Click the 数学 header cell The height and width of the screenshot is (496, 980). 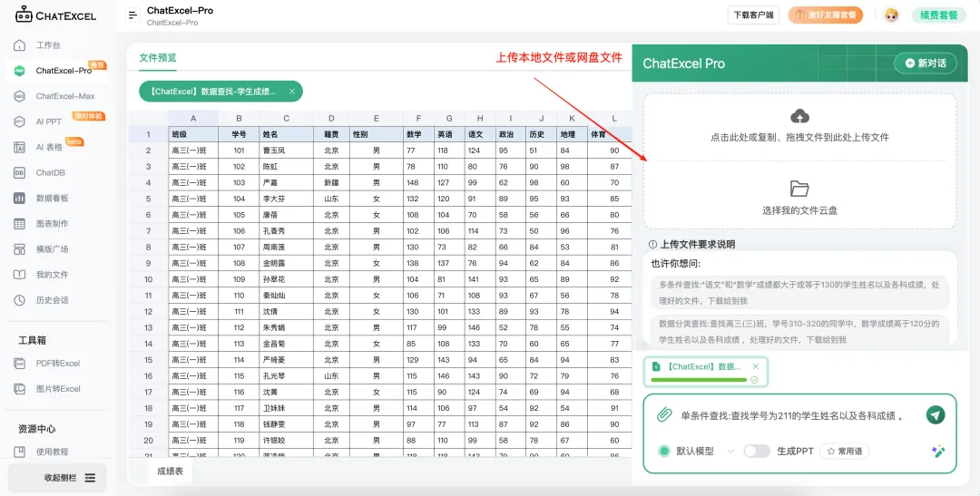pyautogui.click(x=418, y=134)
